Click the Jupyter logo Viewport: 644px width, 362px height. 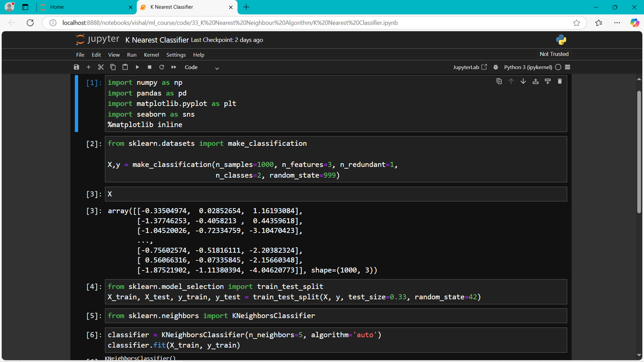click(x=97, y=40)
